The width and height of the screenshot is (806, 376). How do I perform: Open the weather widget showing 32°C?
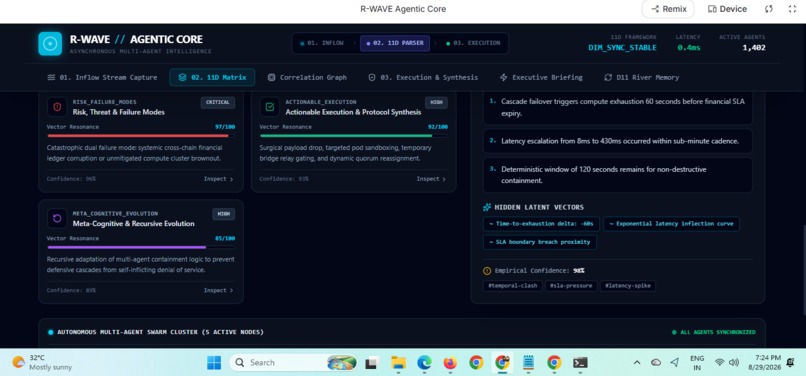(x=42, y=363)
